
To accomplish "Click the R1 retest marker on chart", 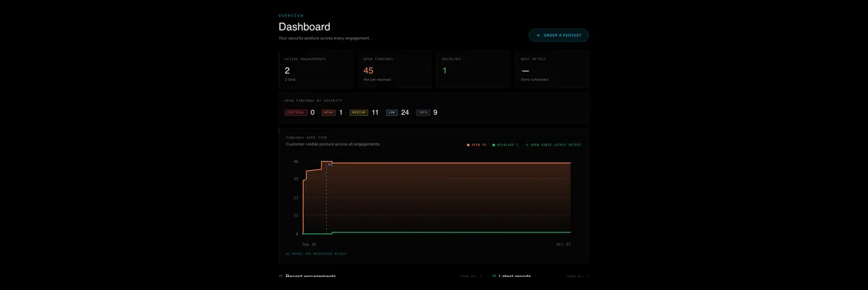I will point(330,165).
